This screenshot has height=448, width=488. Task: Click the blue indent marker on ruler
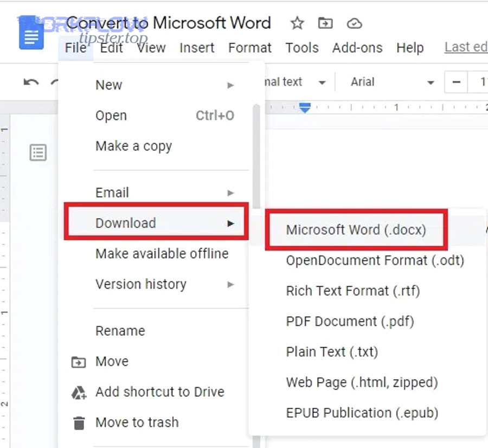[x=305, y=108]
